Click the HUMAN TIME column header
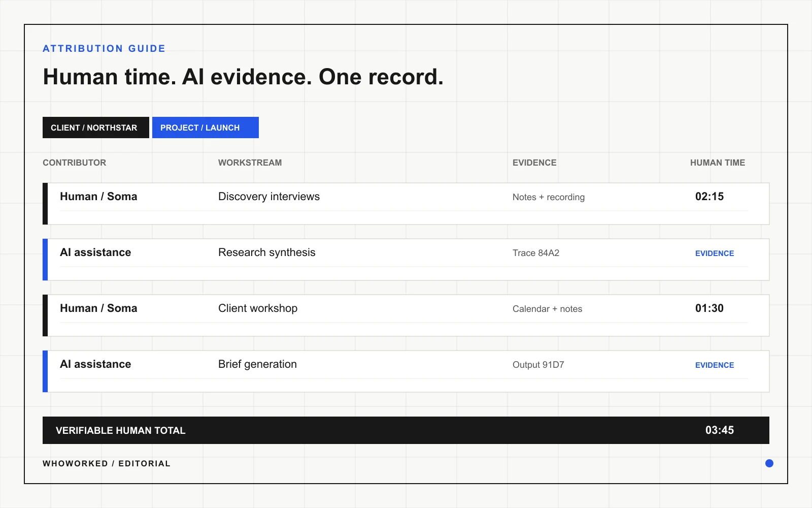 (718, 163)
